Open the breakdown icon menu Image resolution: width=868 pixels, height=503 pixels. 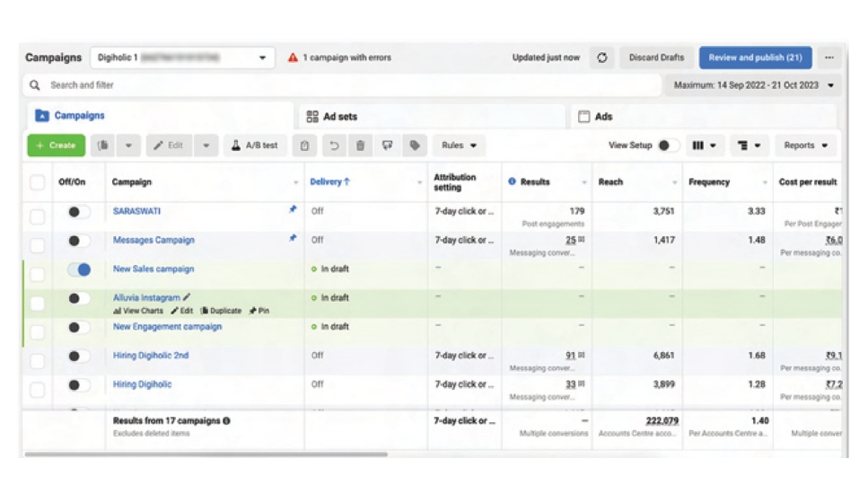750,146
